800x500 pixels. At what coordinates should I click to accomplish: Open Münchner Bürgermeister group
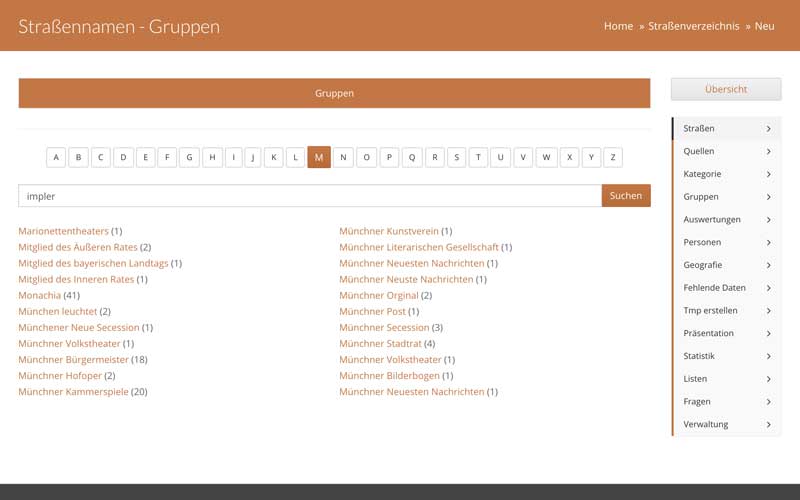(73, 359)
